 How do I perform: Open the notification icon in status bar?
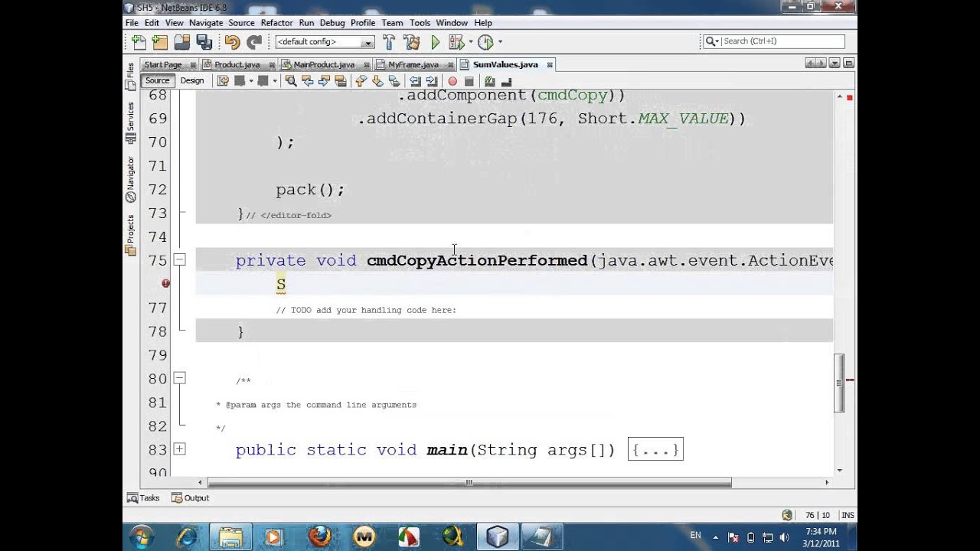tap(787, 515)
